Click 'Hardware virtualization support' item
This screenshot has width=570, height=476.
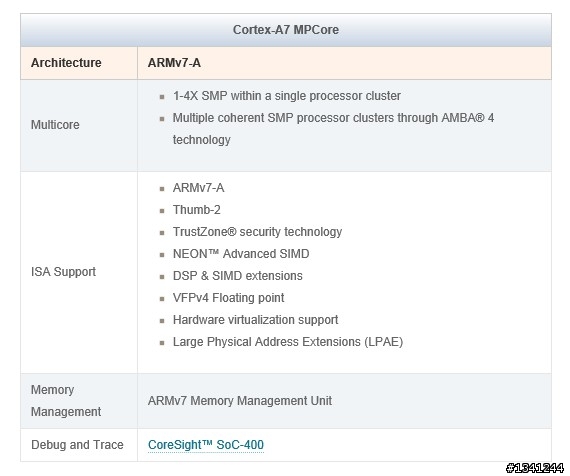coord(255,320)
